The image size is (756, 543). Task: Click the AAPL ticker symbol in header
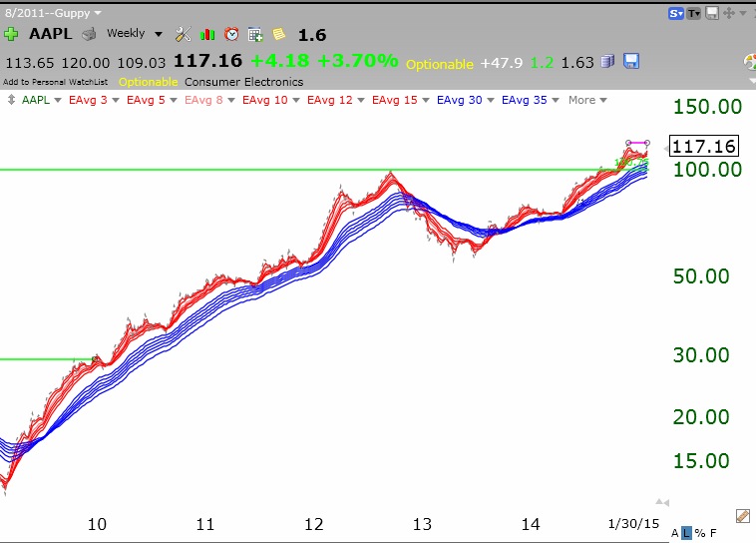tap(50, 34)
